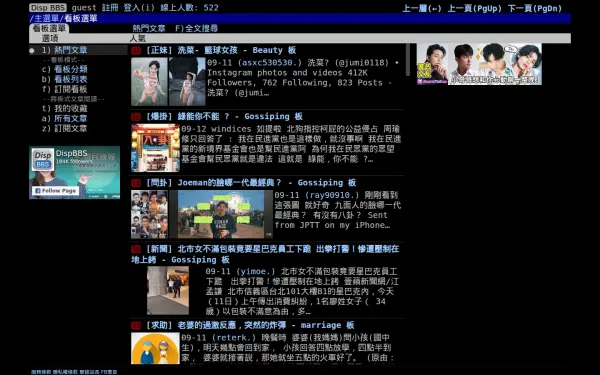Image resolution: width=600 pixels, height=375 pixels.
Task: Open the Joeman faces collage thumbnail
Action: click(149, 214)
